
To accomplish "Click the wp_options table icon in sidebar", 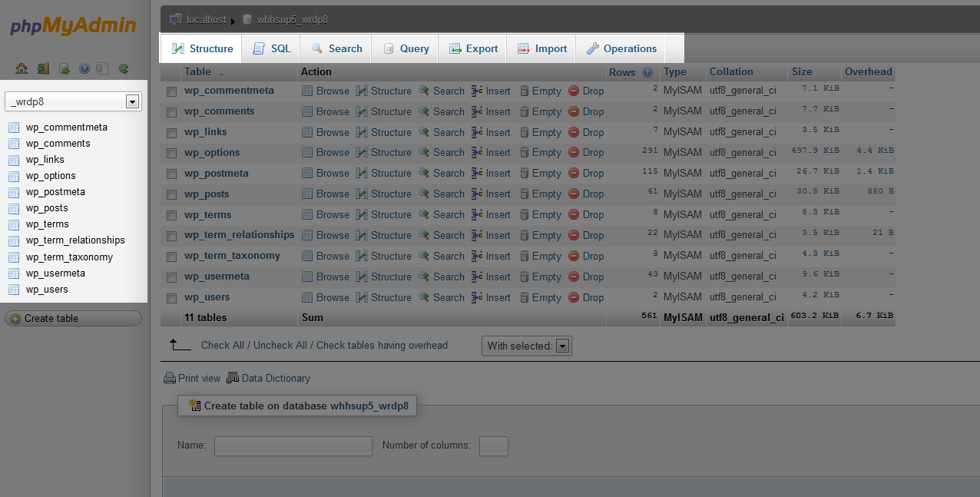I will pyautogui.click(x=14, y=176).
